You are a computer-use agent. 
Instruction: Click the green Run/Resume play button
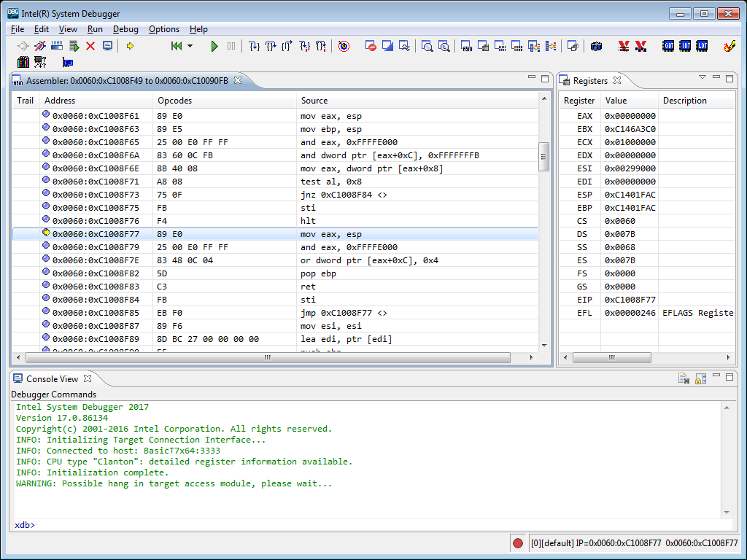(x=214, y=46)
